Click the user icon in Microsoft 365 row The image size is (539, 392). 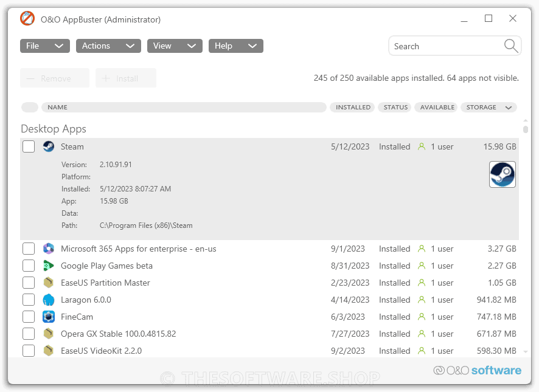[422, 249]
